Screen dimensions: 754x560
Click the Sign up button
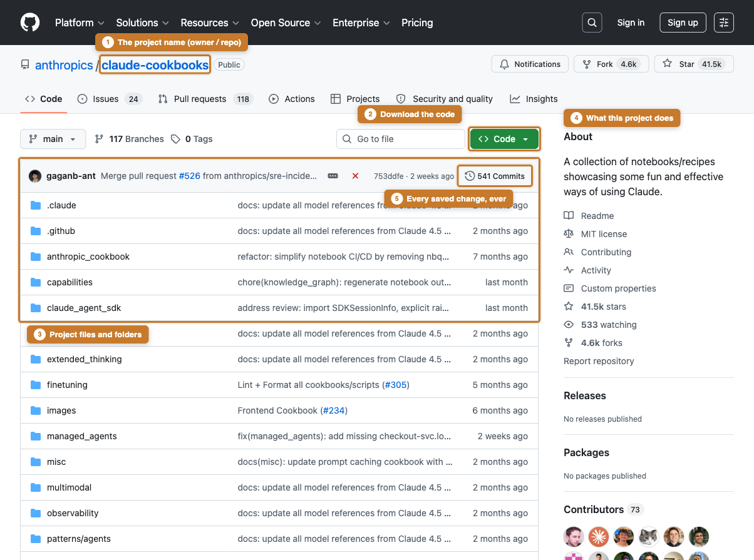pos(683,23)
